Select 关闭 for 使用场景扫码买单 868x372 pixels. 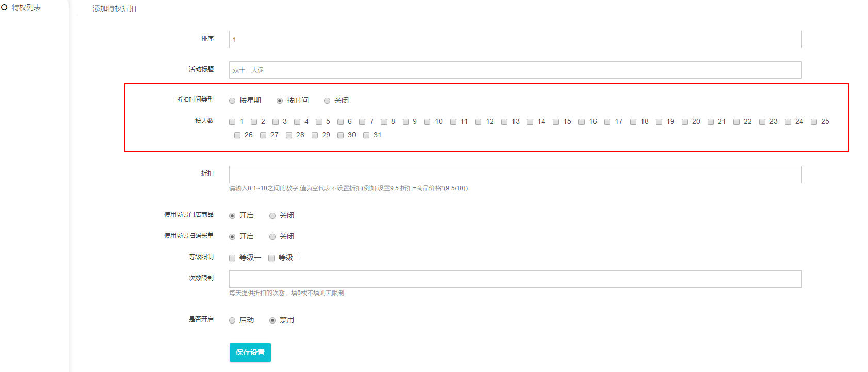[x=272, y=237]
